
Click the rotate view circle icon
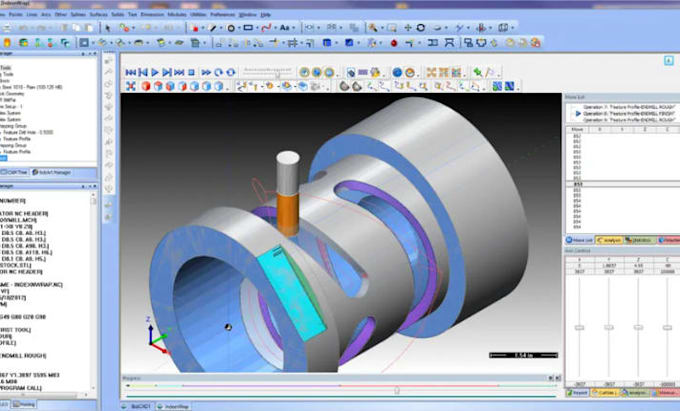(x=421, y=28)
